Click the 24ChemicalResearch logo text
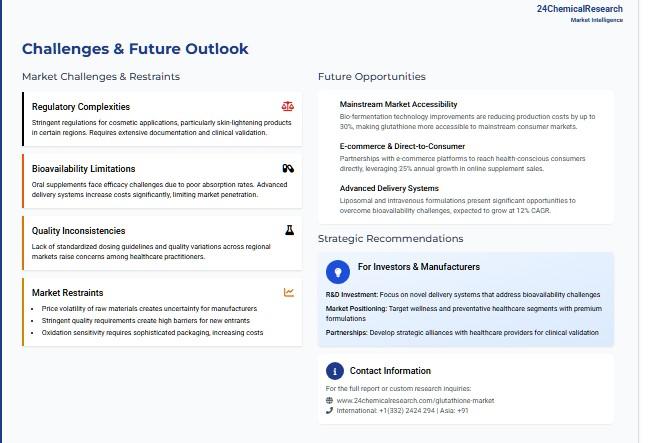661x443 pixels. pyautogui.click(x=579, y=9)
